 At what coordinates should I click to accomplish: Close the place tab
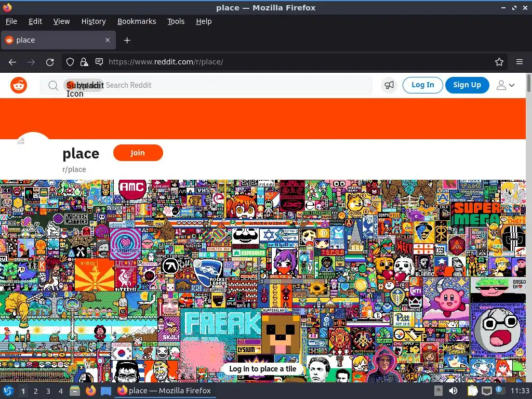pos(108,40)
